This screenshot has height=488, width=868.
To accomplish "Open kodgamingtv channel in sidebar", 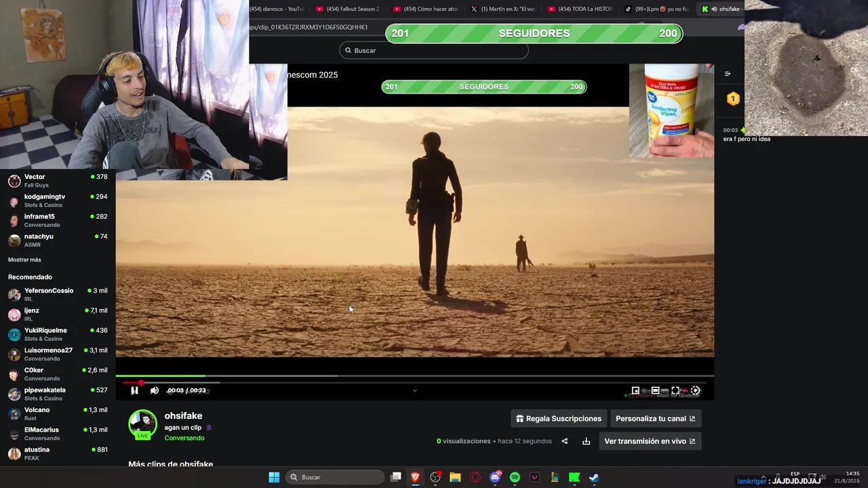I will [x=58, y=201].
